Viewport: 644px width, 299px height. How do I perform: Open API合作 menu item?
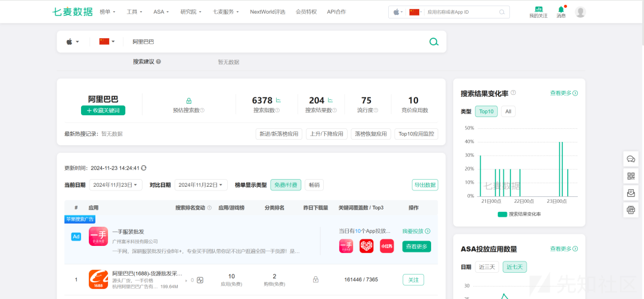[336, 12]
